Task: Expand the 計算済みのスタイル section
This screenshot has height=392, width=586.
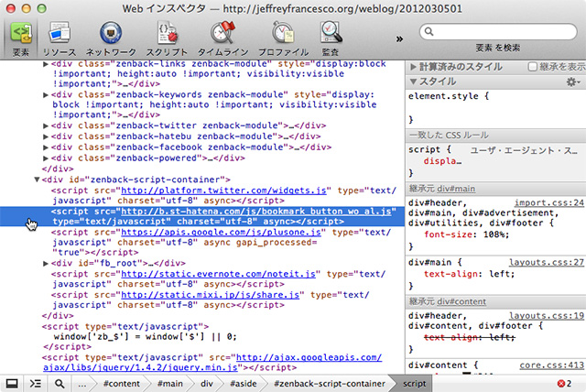Action: coord(413,67)
